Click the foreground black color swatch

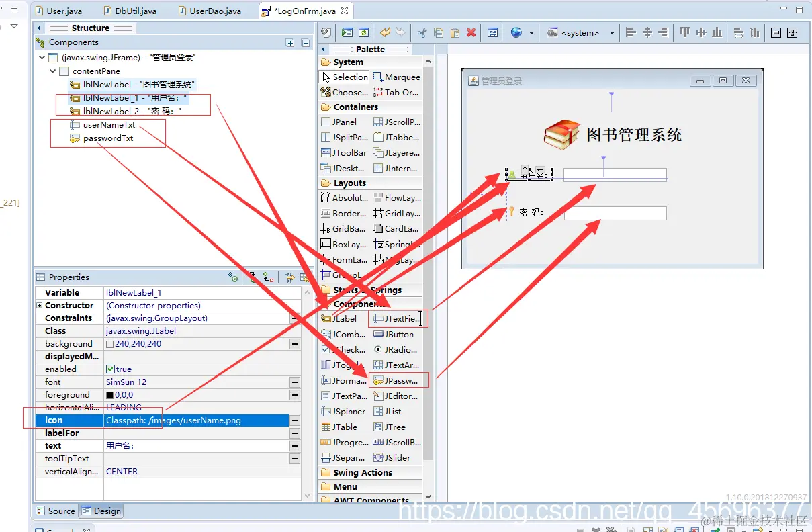click(110, 395)
